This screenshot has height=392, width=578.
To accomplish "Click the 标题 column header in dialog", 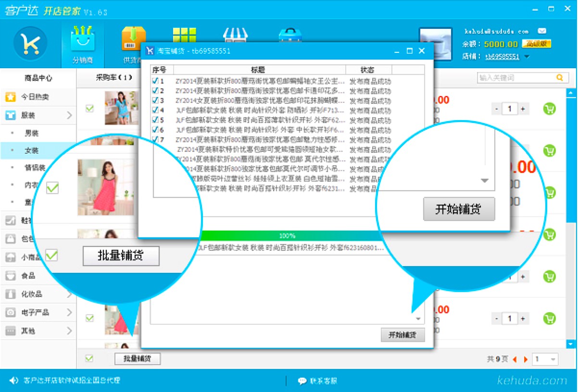I will [258, 70].
